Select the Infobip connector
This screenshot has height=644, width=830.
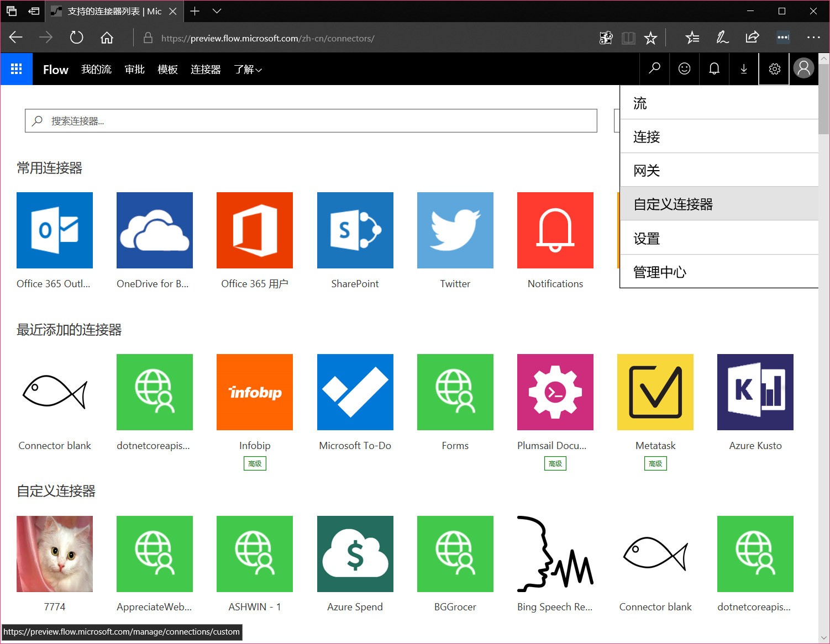tap(255, 392)
